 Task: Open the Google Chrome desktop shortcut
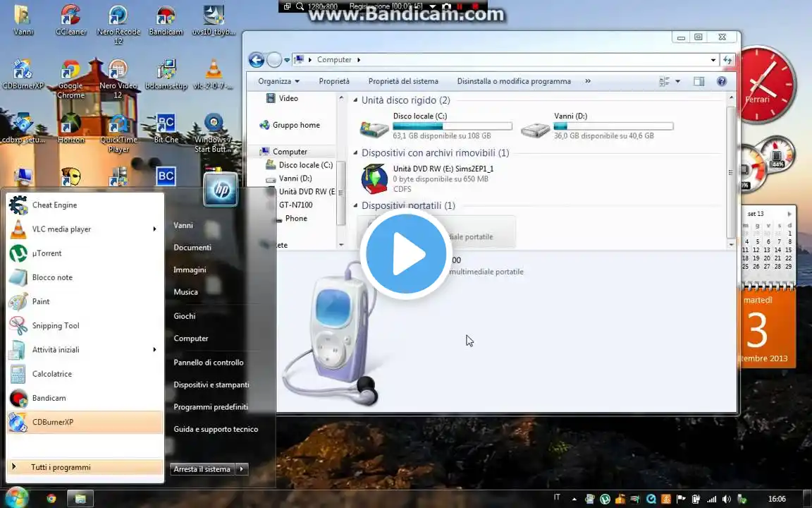point(70,79)
